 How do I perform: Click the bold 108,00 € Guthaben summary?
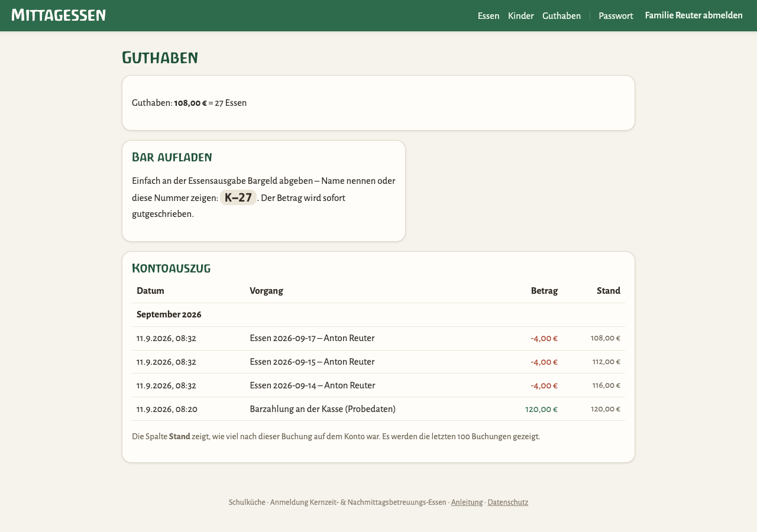pos(190,103)
